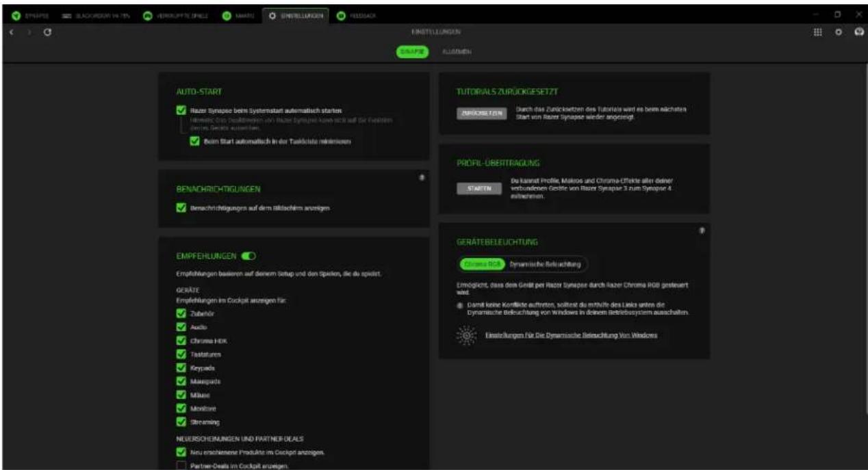Uncheck Neu erschienene Produkte im Cockpit anzeigen
This screenshot has width=868, height=470.
(x=181, y=452)
